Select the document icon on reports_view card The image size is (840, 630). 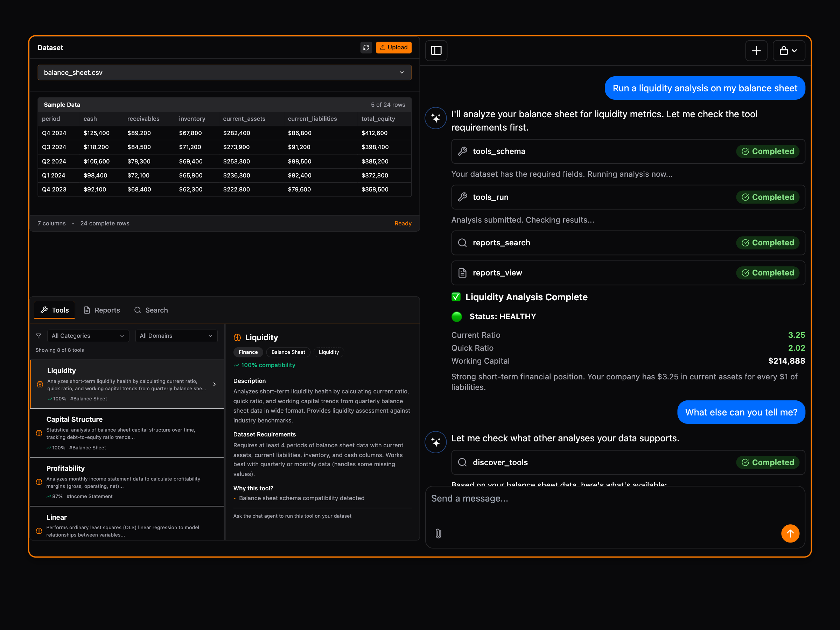click(463, 273)
